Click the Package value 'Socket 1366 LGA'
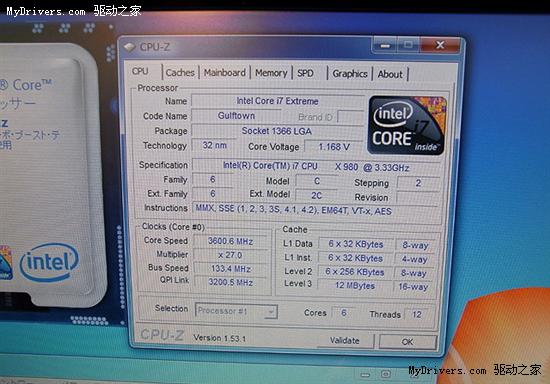Viewport: 550px width, 384px height. pyautogui.click(x=277, y=131)
